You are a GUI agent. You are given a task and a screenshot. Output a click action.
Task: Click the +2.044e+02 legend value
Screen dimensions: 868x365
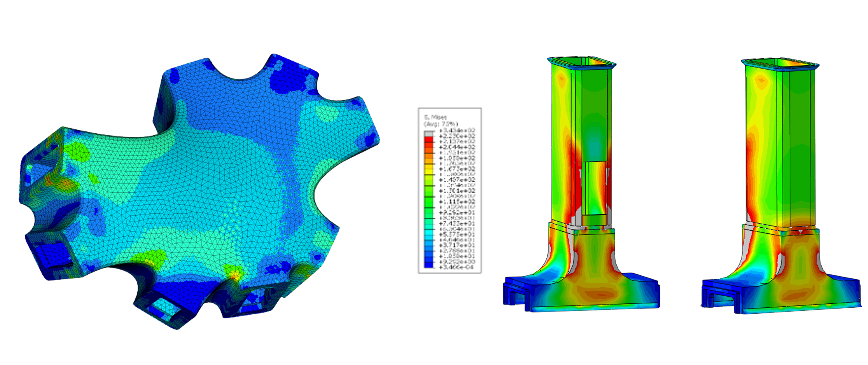pyautogui.click(x=457, y=147)
